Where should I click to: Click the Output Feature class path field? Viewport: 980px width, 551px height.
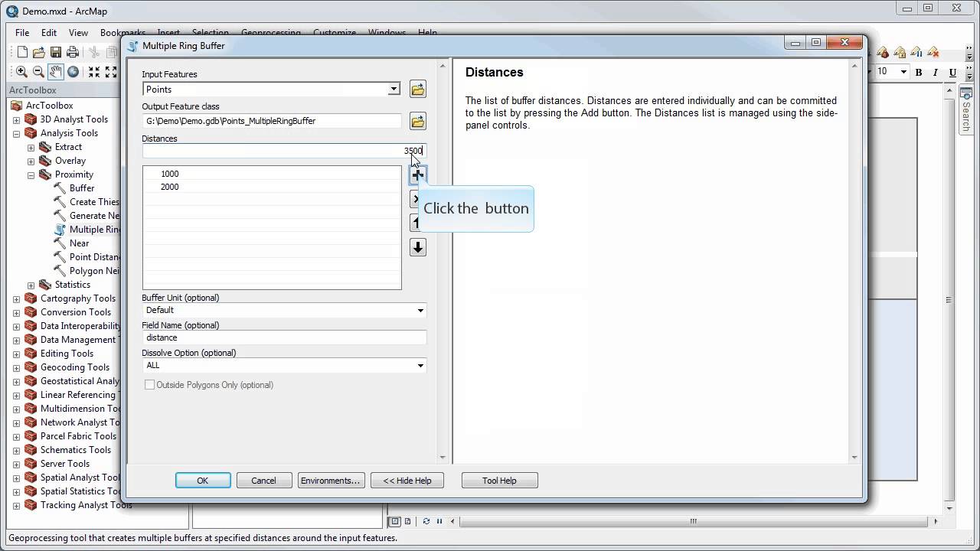click(272, 121)
